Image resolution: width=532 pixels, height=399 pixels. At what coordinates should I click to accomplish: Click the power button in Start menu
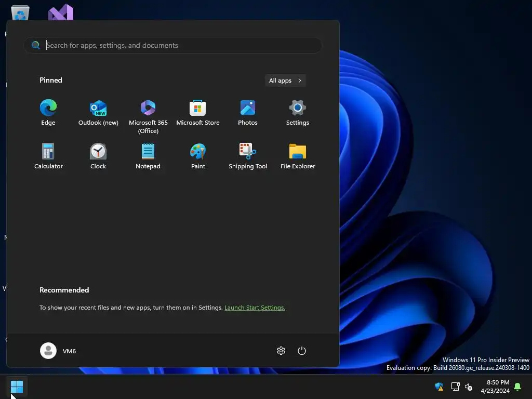point(302,351)
